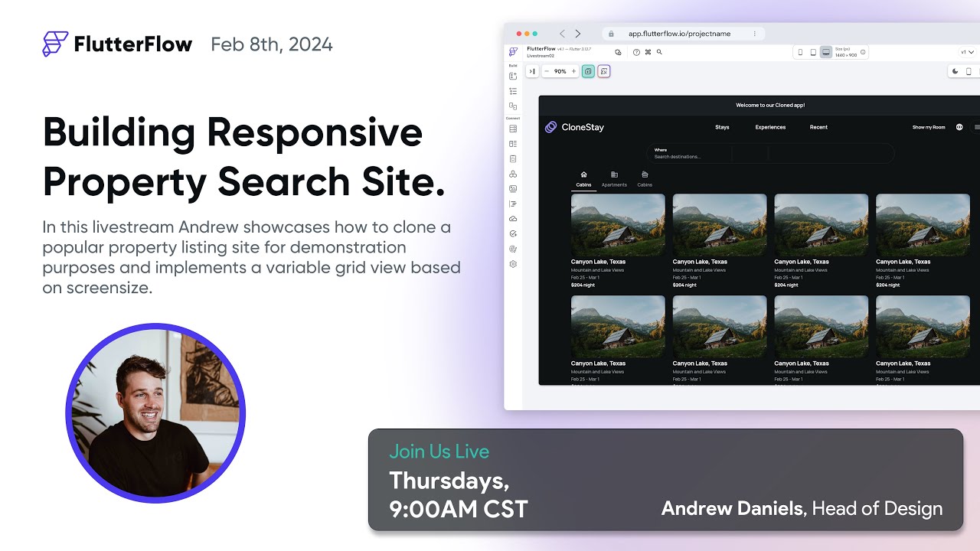Open the project collaboration icon beside the project name

point(619,52)
